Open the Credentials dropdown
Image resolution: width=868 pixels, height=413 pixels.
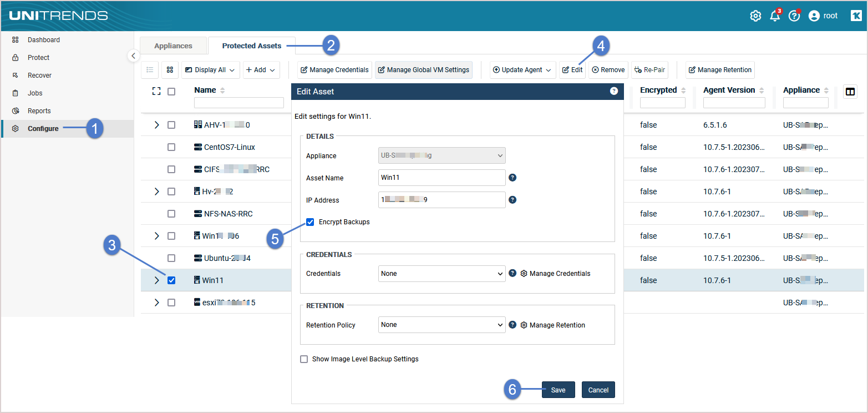pyautogui.click(x=442, y=274)
